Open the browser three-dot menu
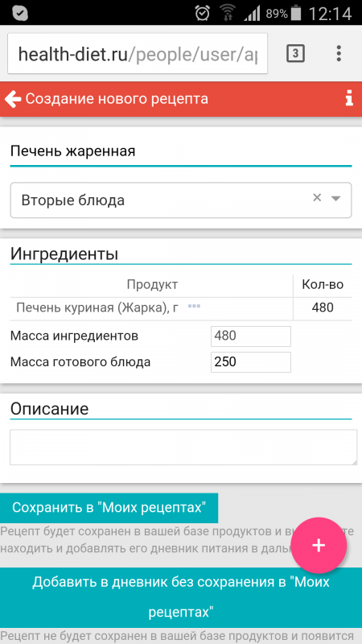This screenshot has width=362, height=644. point(339,53)
